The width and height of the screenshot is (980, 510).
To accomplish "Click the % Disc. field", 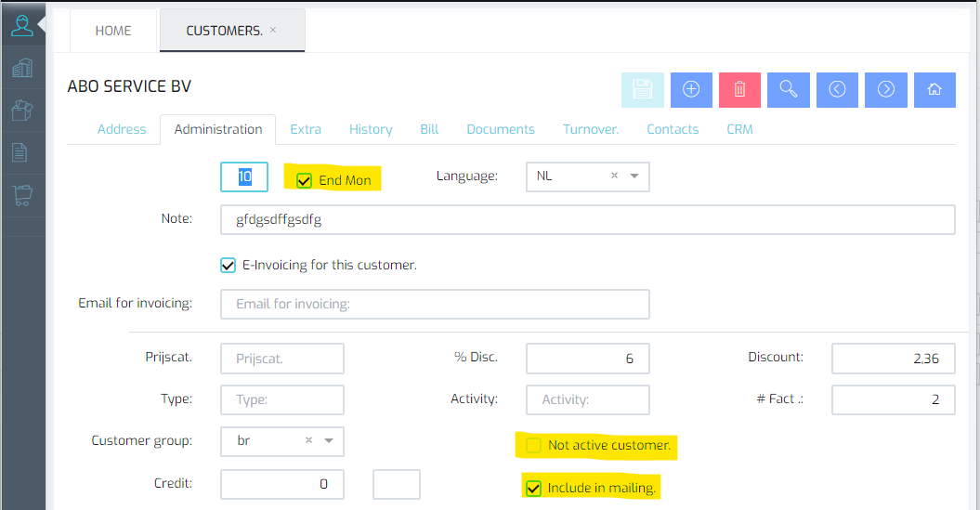I will [587, 359].
